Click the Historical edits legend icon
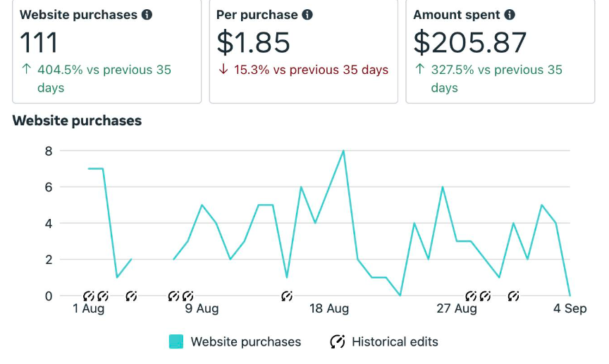The image size is (609, 364). coord(338,342)
